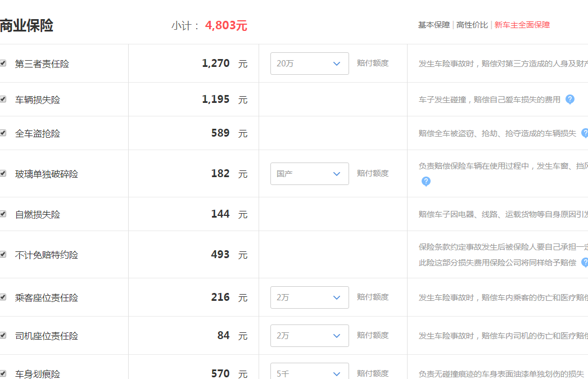
Task: Click the 自燃损失险 label
Action: coord(38,215)
